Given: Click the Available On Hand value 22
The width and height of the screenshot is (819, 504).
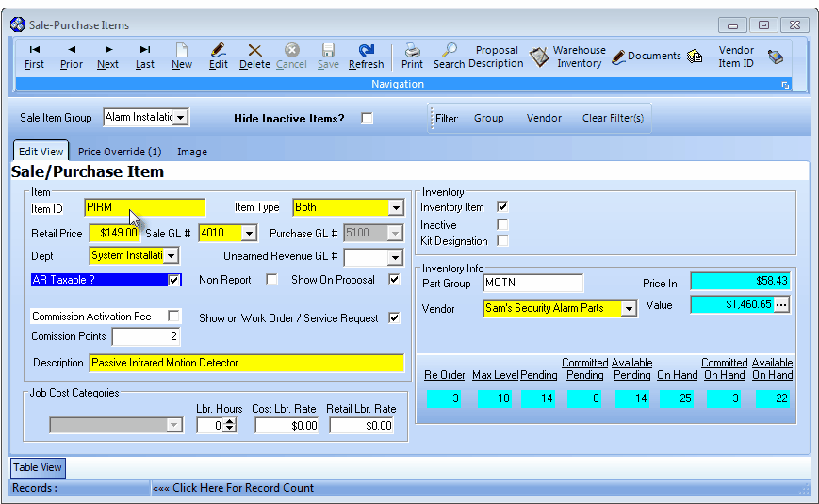Looking at the screenshot, I should (773, 398).
